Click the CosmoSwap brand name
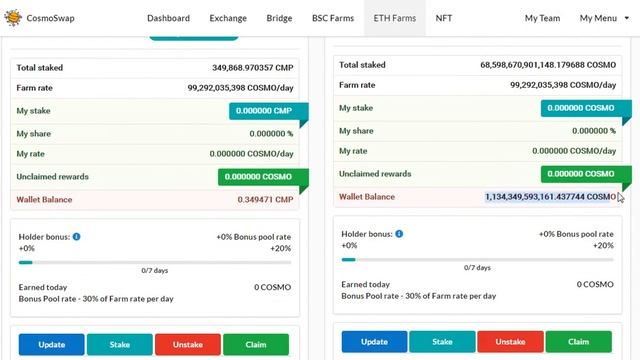This screenshot has height=360, width=640. [50, 18]
